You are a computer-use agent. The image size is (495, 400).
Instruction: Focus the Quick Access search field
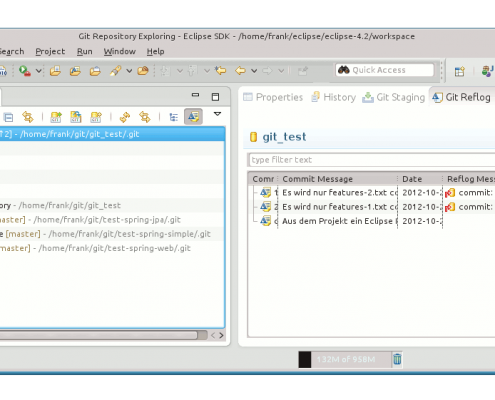point(385,70)
